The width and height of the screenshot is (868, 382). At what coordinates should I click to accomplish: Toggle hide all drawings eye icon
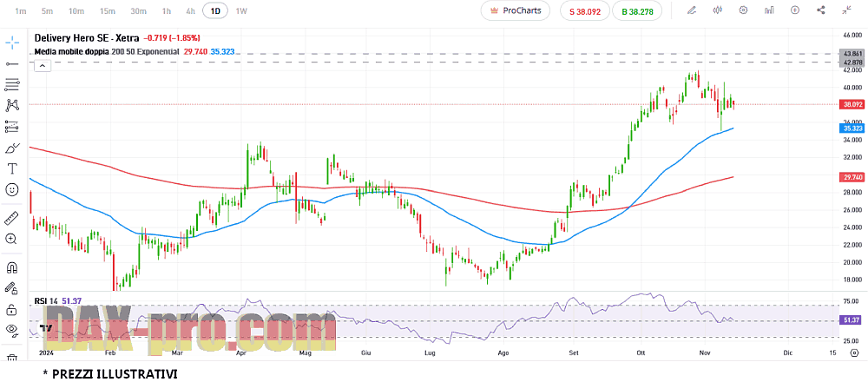point(12,330)
